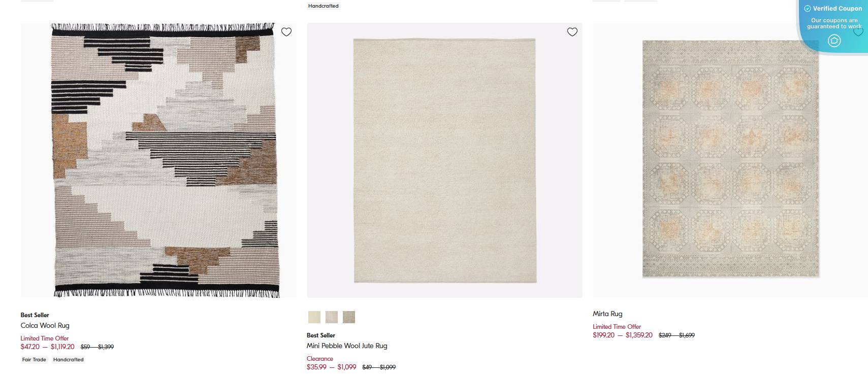Favorite the Mini Pebble Wool Jute Rug heart icon

pyautogui.click(x=572, y=31)
